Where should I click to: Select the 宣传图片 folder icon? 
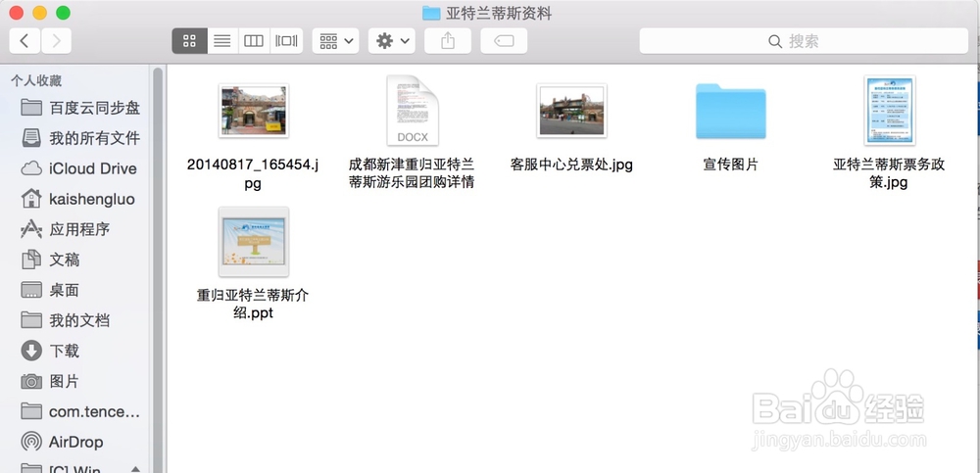click(731, 112)
